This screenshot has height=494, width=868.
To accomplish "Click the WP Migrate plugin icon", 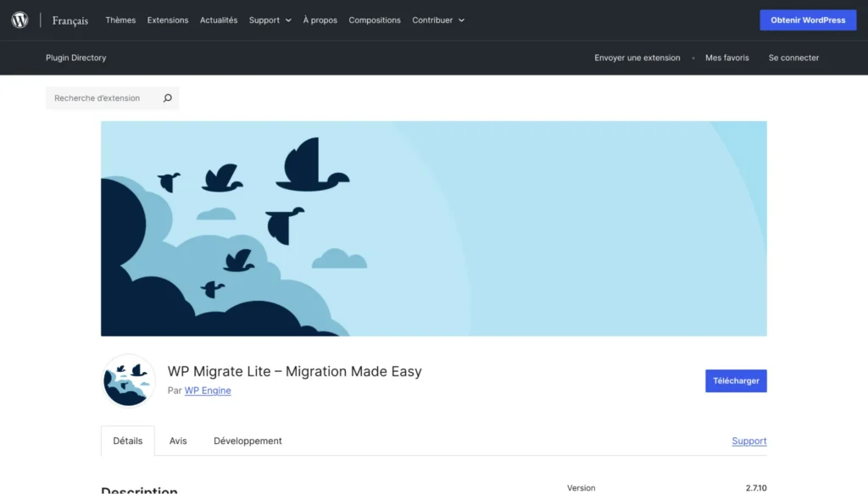I will [129, 380].
